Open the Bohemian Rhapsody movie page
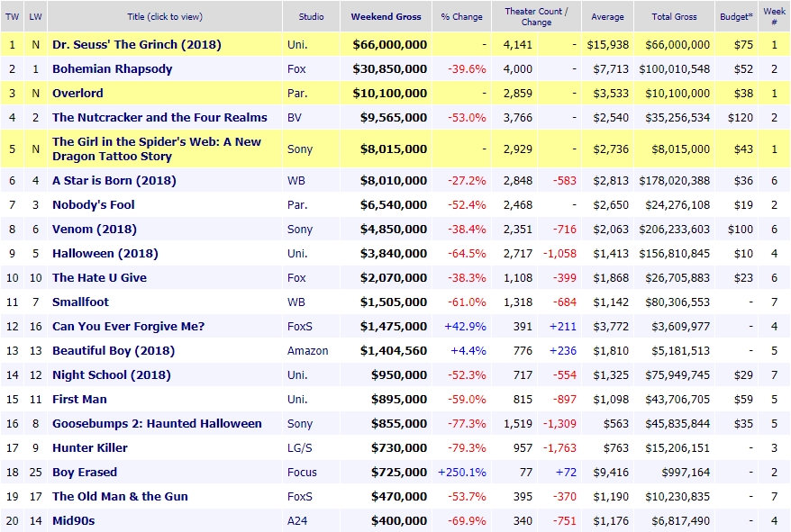Image resolution: width=791 pixels, height=532 pixels. click(113, 68)
